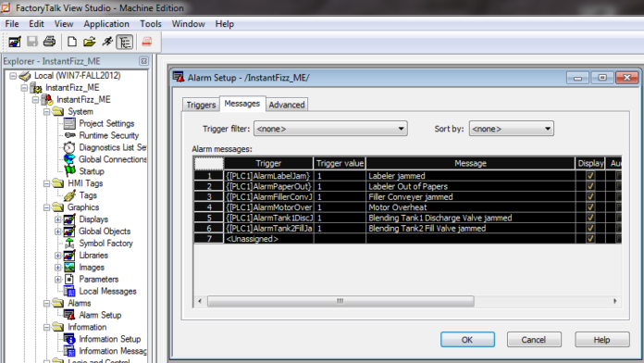The height and width of the screenshot is (363, 644).
Task: Toggle Display checkbox for Labeler Out of Papers
Action: coord(590,186)
